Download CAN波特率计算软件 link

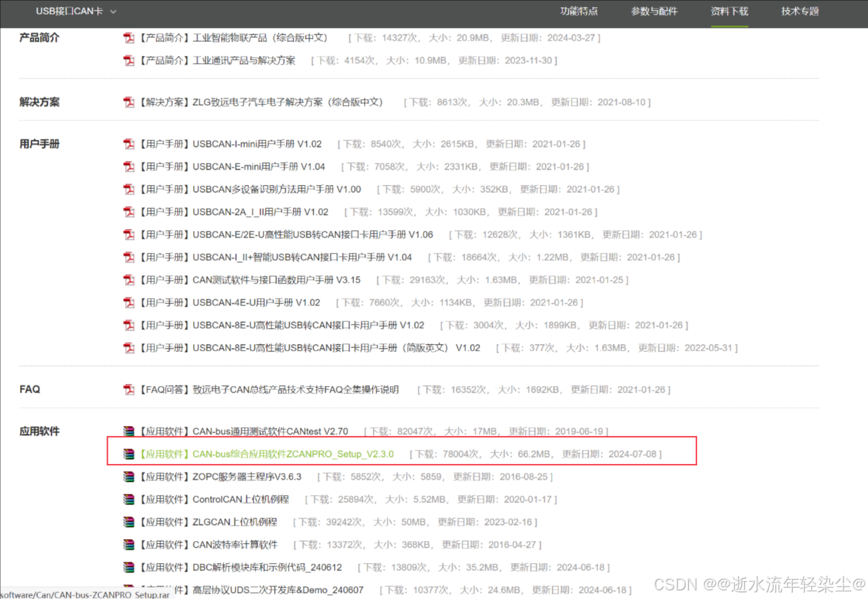coord(208,545)
